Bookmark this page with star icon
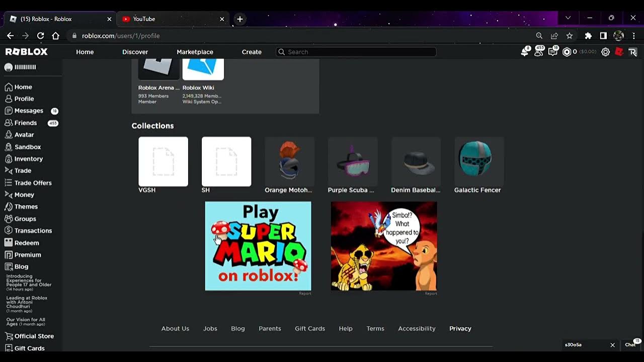This screenshot has height=362, width=644. 570,36
